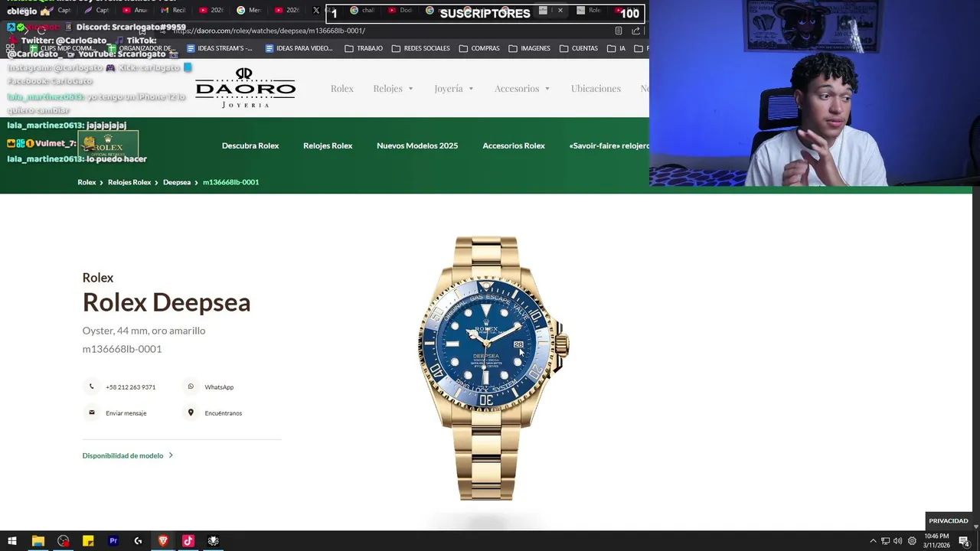Switch to the Brave browser in the taskbar
This screenshot has height=551, width=980.
[x=163, y=541]
